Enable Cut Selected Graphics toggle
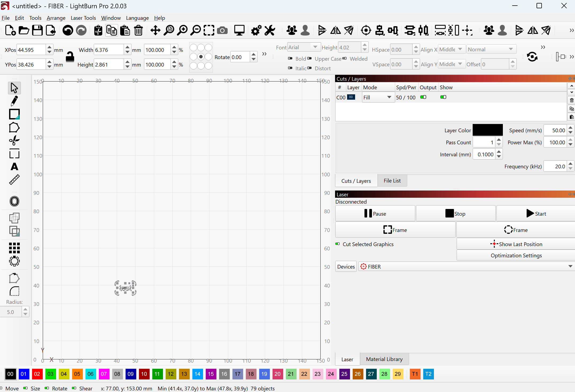The image size is (575, 392). [x=338, y=244]
